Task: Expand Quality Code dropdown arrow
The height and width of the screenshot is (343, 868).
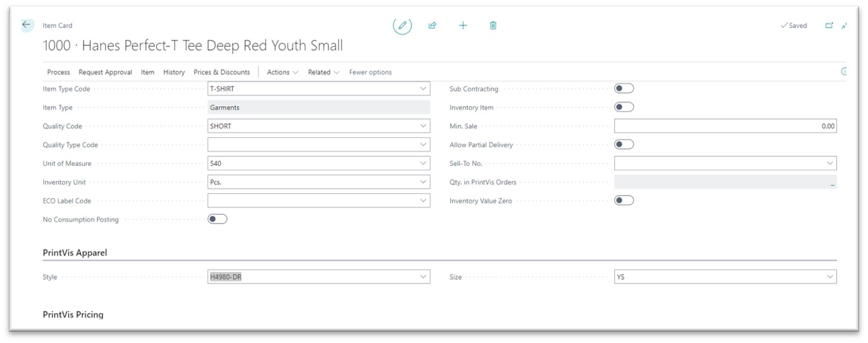Action: pyautogui.click(x=423, y=126)
